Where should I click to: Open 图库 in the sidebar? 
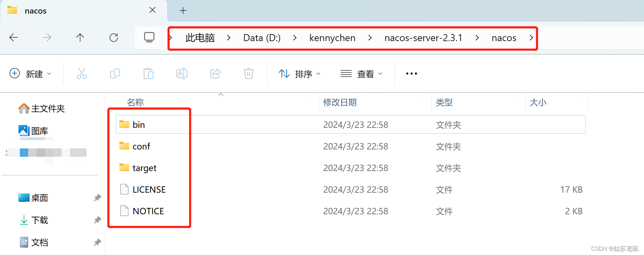click(x=33, y=131)
